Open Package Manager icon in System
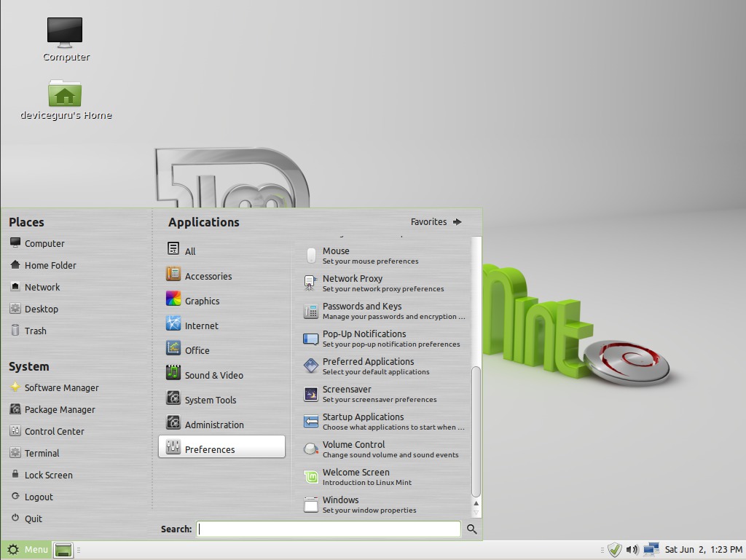The width and height of the screenshot is (746, 560). click(x=15, y=409)
